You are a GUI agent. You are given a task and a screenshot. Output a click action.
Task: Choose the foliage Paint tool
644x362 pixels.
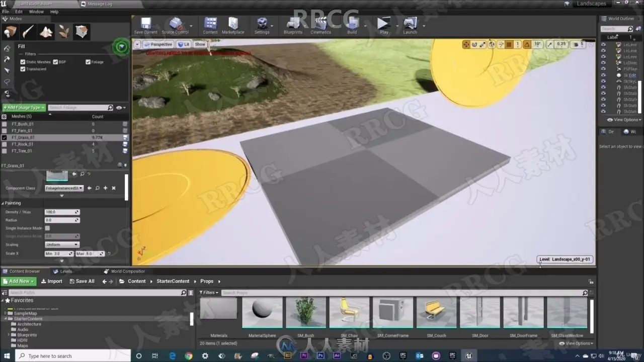tap(7, 48)
